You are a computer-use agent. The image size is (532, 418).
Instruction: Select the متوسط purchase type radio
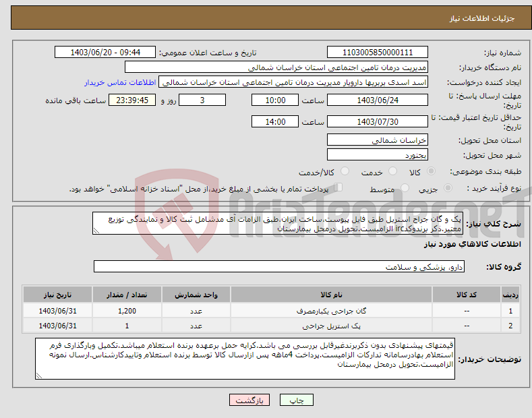(x=405, y=187)
